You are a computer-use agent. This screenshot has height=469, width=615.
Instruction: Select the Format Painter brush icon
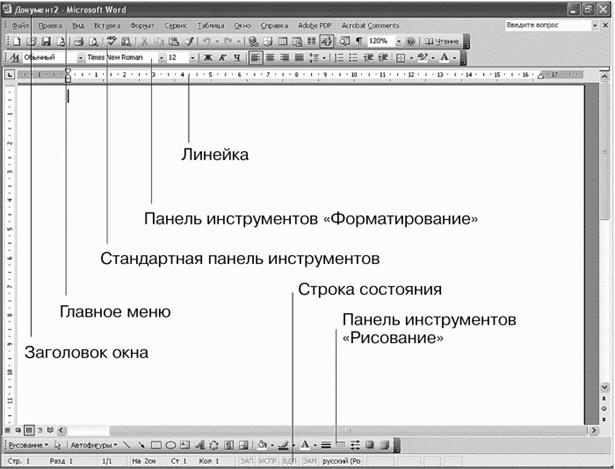click(189, 41)
